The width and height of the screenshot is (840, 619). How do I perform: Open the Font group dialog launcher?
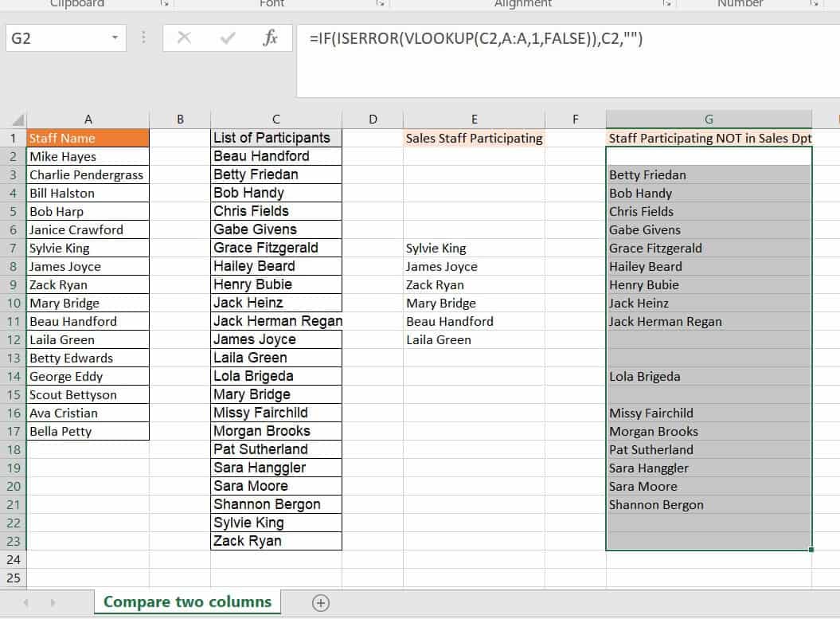(x=378, y=4)
